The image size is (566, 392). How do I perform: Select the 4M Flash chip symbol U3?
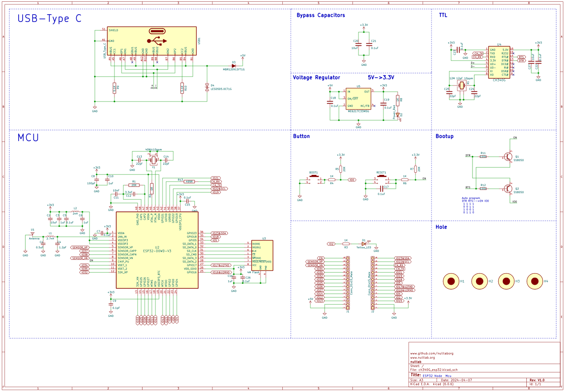tap(262, 255)
